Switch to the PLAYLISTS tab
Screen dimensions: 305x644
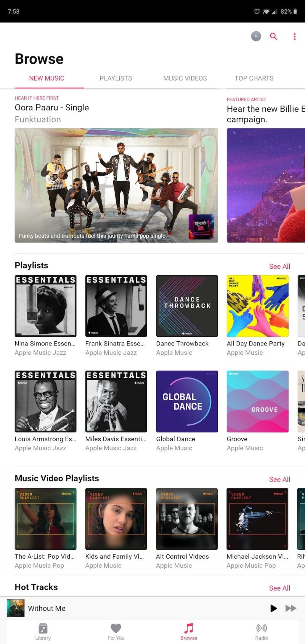click(115, 78)
